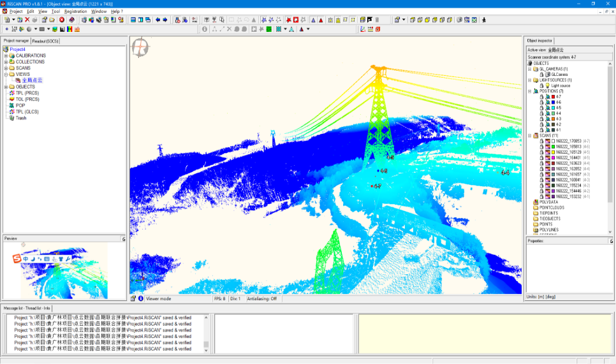Toggle lock icon for position 4-7
Viewport: 616px width, 364px height.
click(x=541, y=96)
